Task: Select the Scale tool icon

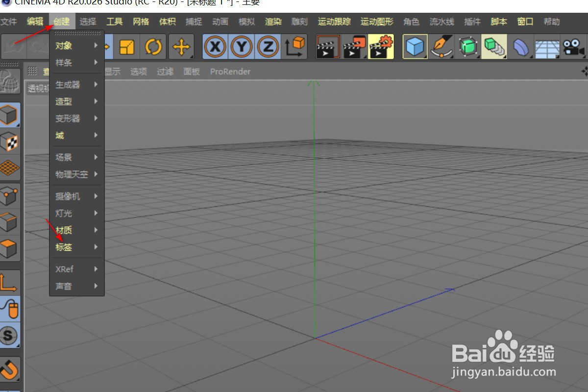Action: click(127, 47)
